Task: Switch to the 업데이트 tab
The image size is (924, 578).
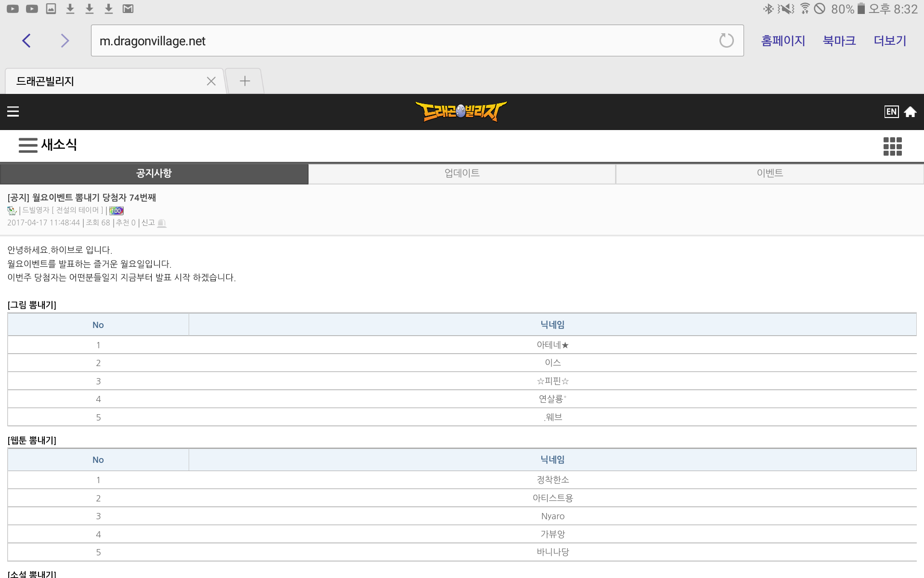Action: (x=462, y=173)
